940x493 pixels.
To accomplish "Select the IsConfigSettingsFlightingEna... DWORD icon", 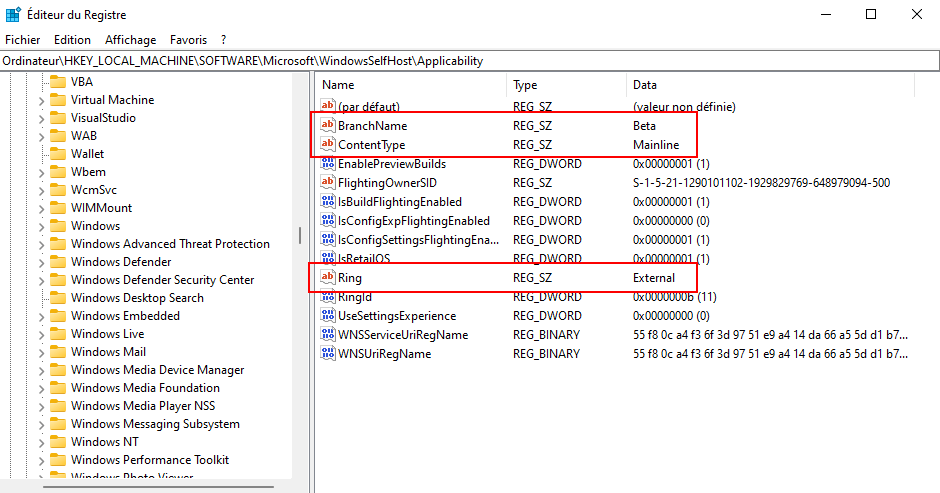I will click(327, 239).
